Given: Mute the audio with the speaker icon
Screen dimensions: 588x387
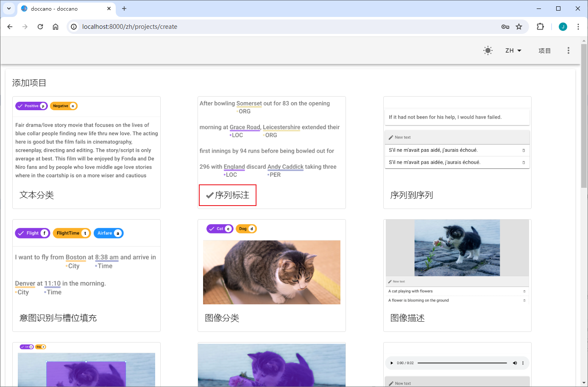Looking at the screenshot, I should click(x=515, y=363).
